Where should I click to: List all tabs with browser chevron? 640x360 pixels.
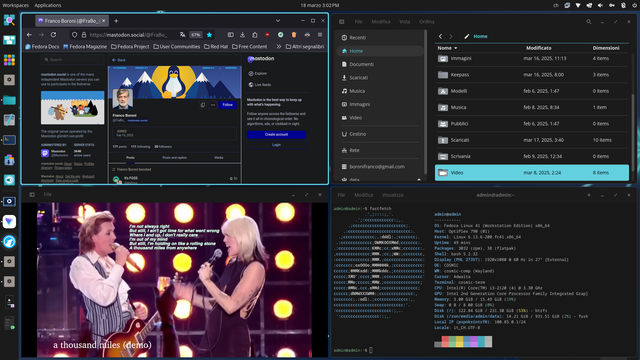tap(278, 21)
